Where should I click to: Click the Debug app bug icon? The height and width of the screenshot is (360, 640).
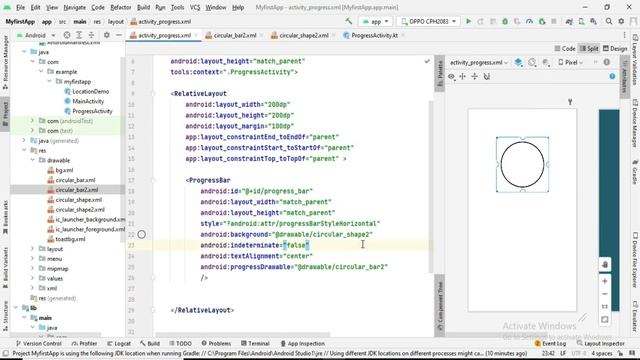[505, 21]
